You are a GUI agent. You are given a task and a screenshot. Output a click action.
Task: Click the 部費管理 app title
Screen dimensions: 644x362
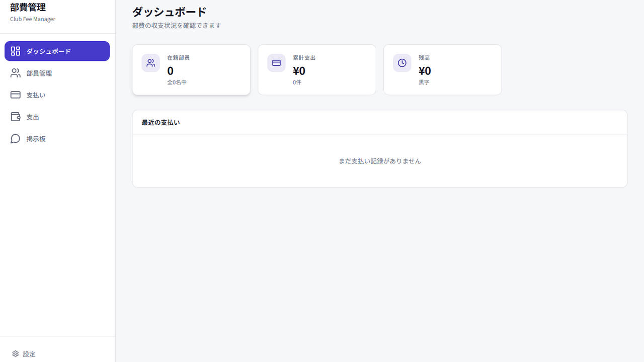point(28,7)
